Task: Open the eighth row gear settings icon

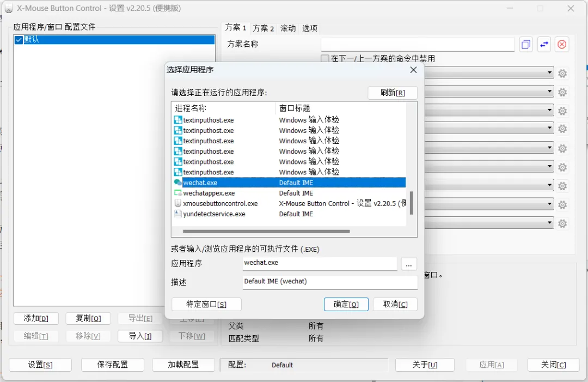Action: 562,204
